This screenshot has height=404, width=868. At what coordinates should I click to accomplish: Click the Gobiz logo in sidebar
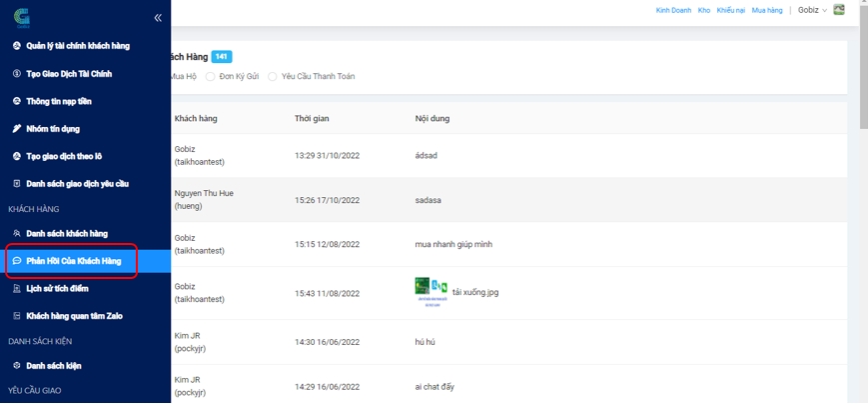click(22, 17)
